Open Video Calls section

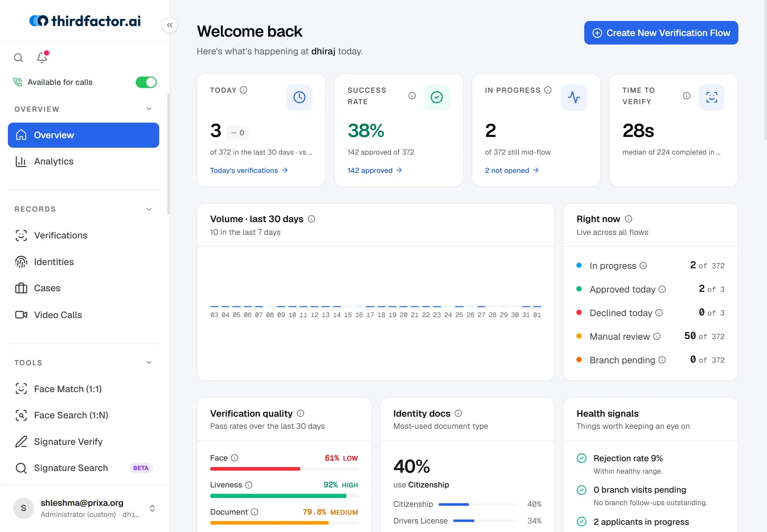click(83, 315)
